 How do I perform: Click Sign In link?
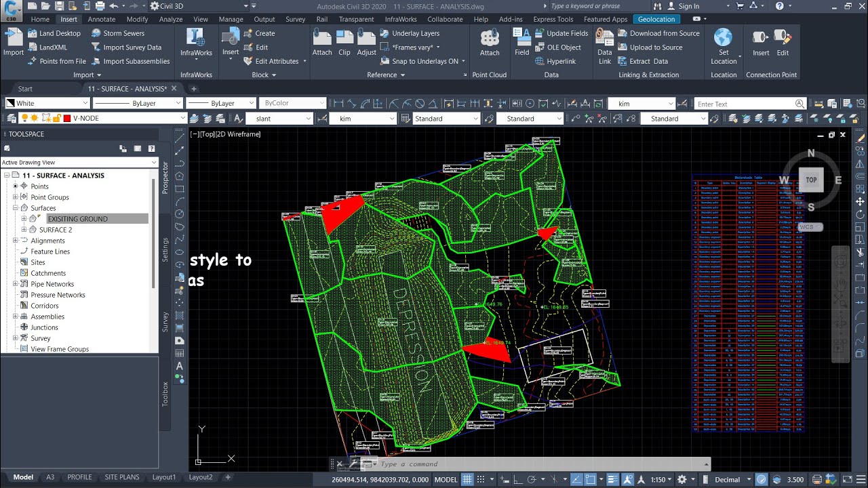(x=688, y=6)
